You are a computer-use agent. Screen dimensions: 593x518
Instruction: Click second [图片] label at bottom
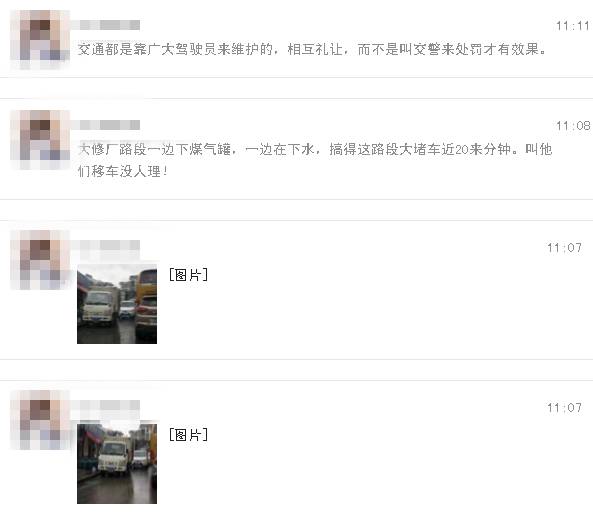(188, 435)
